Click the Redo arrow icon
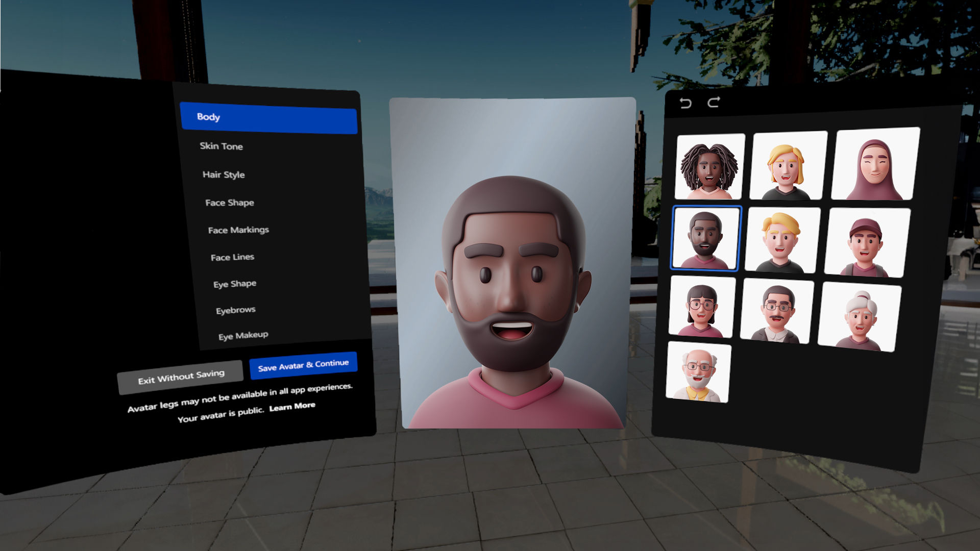Viewport: 980px width, 551px height. coord(714,102)
